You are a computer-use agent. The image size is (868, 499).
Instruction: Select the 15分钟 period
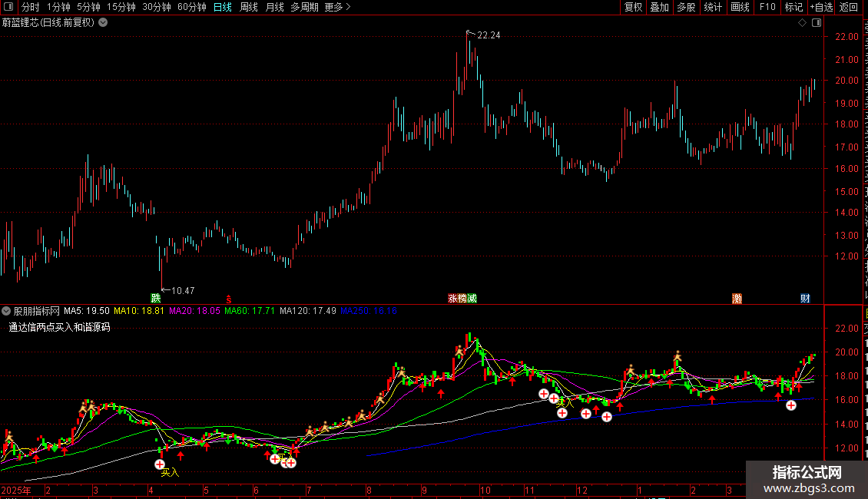(121, 7)
